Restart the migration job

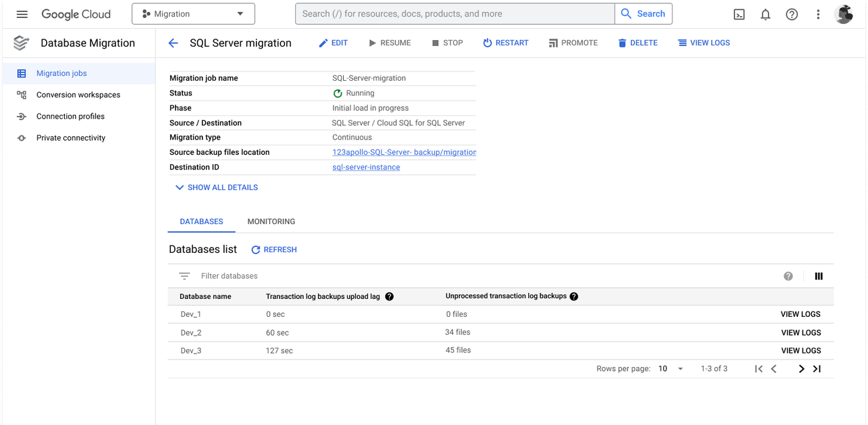505,43
